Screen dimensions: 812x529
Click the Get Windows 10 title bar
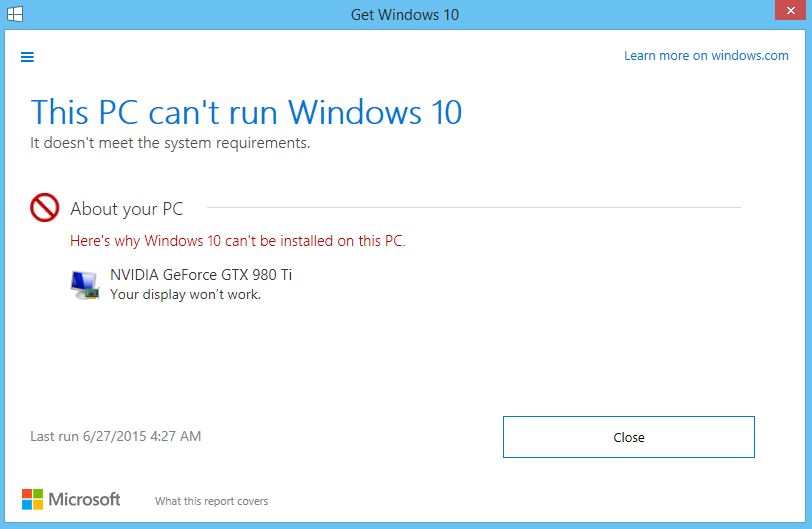click(x=405, y=14)
